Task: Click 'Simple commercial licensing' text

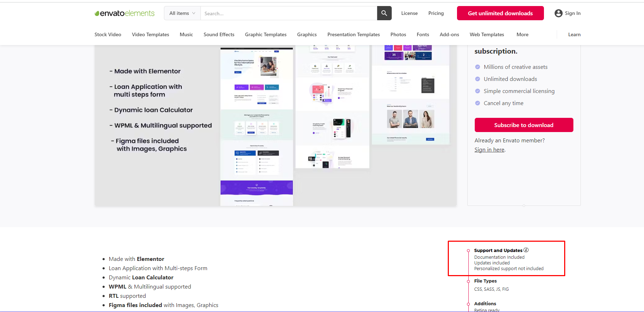Action: (519, 91)
